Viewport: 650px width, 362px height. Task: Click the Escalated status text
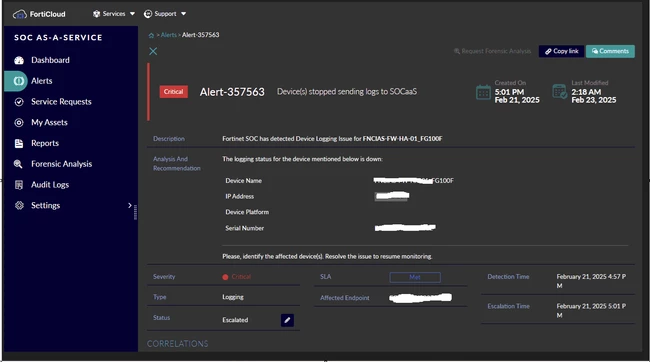235,320
